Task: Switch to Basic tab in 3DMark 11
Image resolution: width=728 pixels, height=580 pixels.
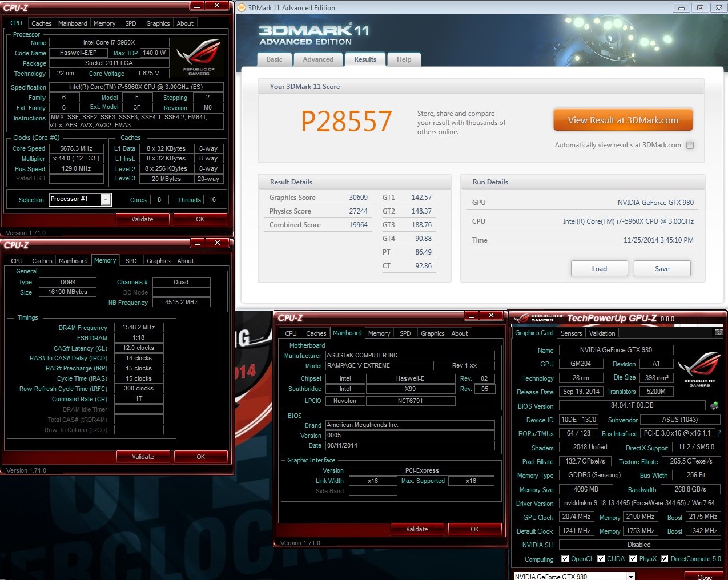Action: coord(275,59)
